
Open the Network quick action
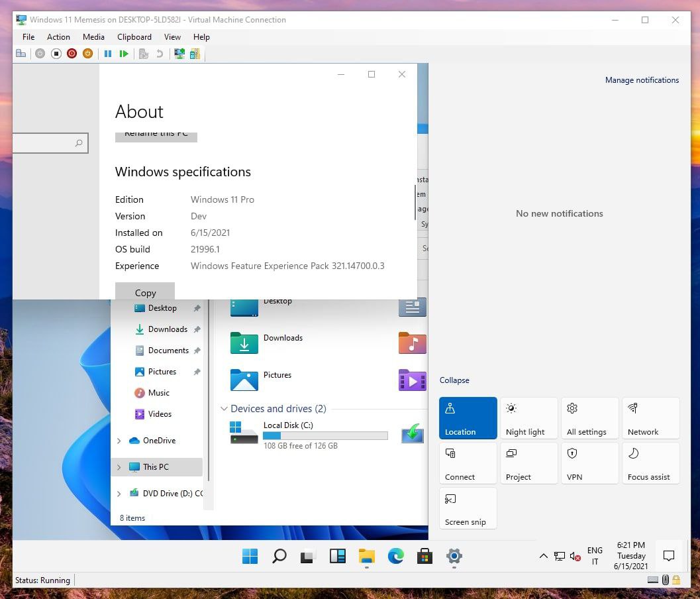click(x=651, y=418)
